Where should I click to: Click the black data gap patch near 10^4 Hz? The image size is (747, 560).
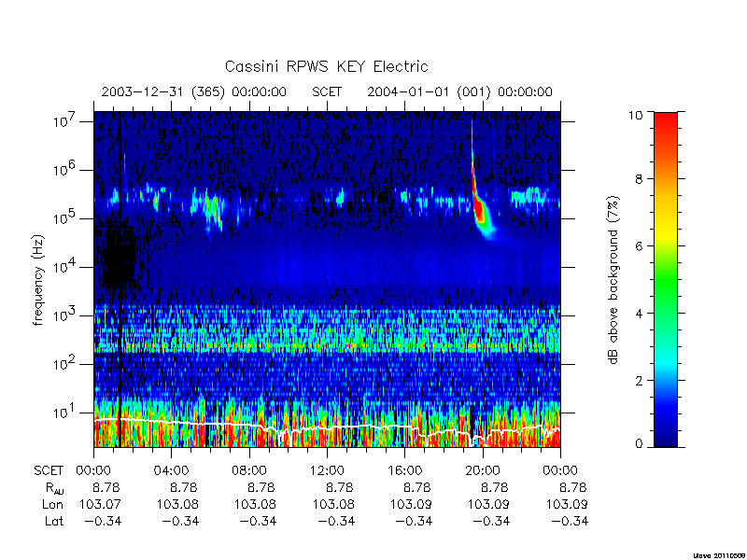[119, 255]
